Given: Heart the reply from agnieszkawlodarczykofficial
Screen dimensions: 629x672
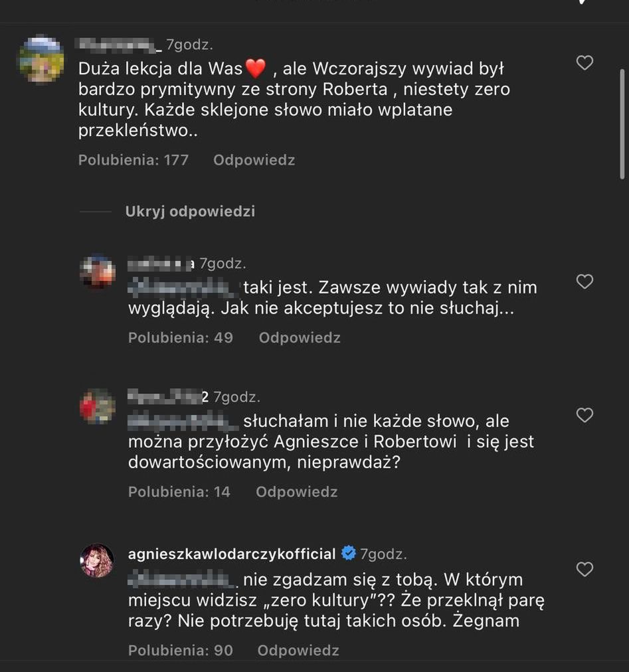Looking at the screenshot, I should coord(584,569).
